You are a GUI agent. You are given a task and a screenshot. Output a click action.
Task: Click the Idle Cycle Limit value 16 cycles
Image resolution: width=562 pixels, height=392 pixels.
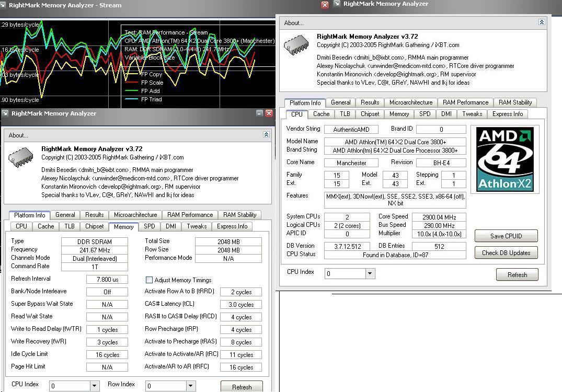pyautogui.click(x=107, y=355)
